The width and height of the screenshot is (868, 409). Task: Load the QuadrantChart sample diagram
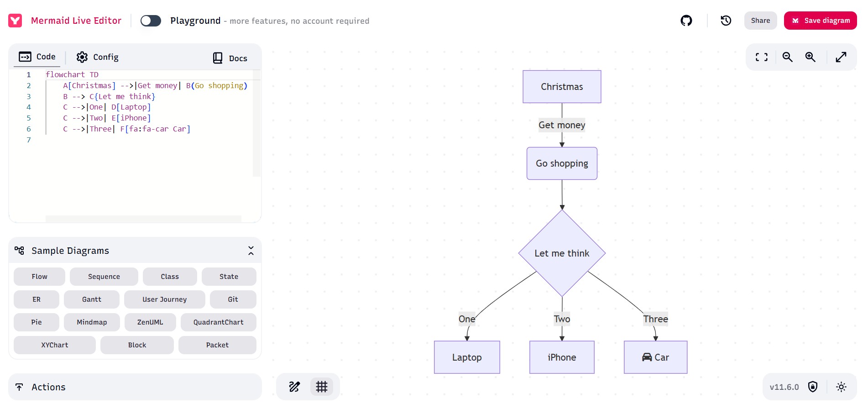coord(219,322)
